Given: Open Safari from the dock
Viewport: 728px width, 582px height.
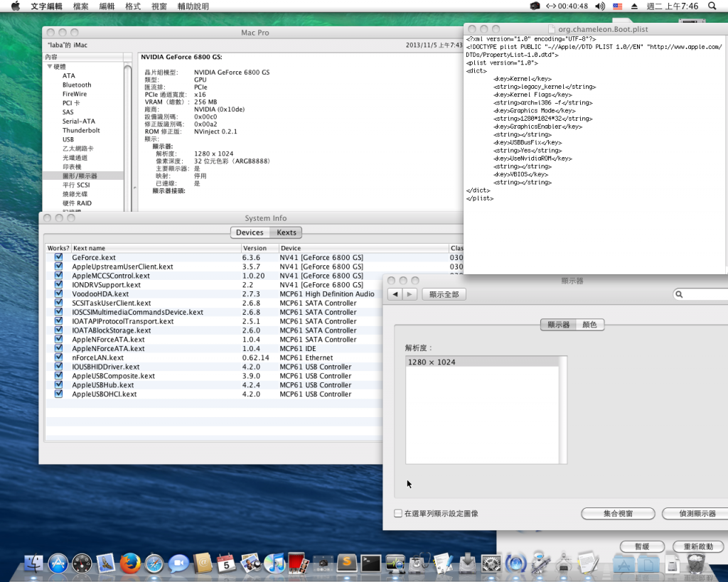Looking at the screenshot, I should pos(154,564).
